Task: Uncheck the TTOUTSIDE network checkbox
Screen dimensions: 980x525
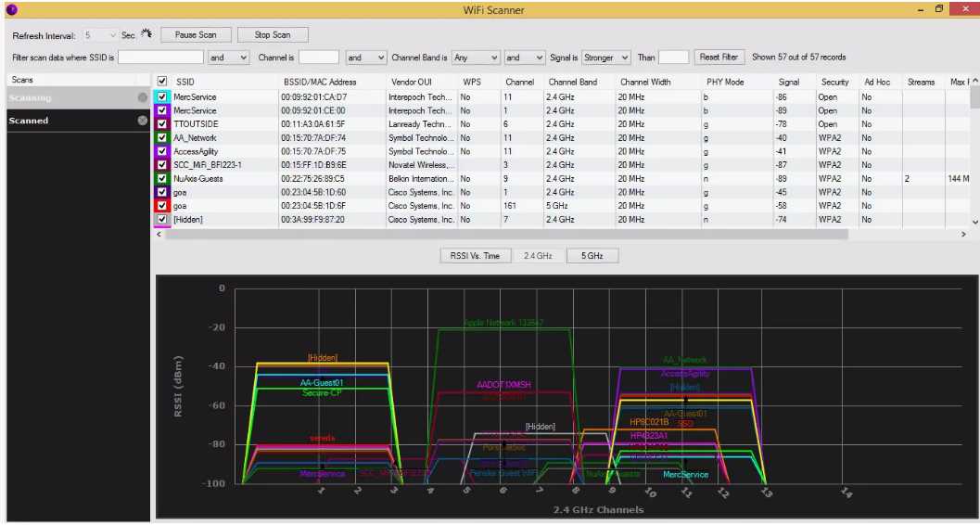Action: click(x=163, y=123)
